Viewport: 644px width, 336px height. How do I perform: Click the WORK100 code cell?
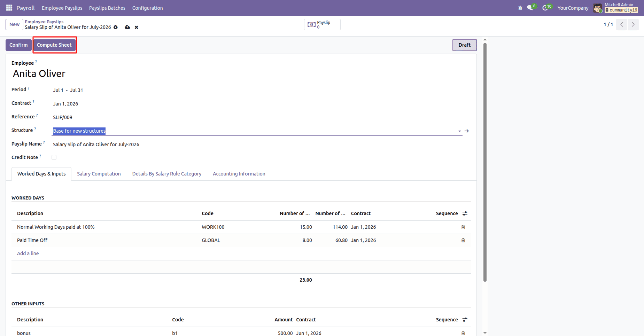(213, 227)
